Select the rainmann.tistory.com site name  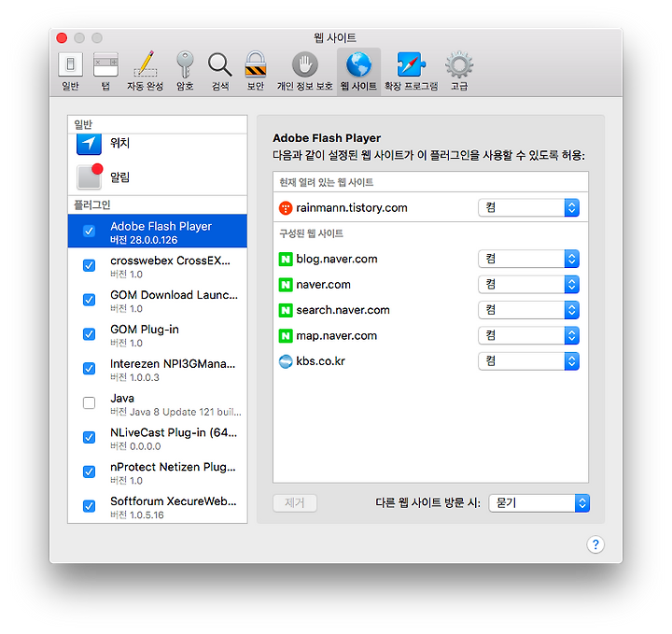coord(352,208)
